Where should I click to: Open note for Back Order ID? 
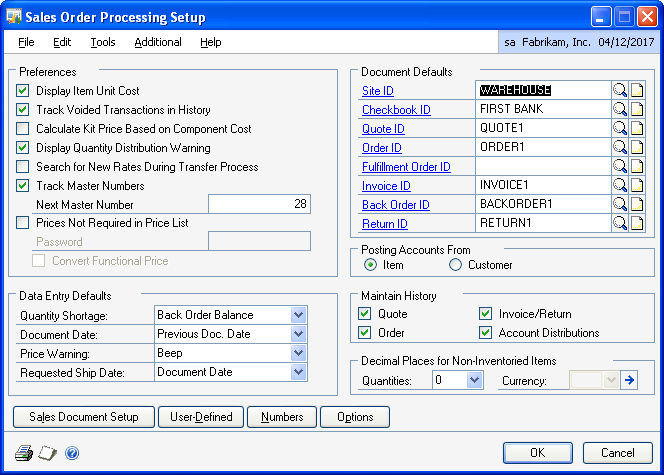click(637, 204)
